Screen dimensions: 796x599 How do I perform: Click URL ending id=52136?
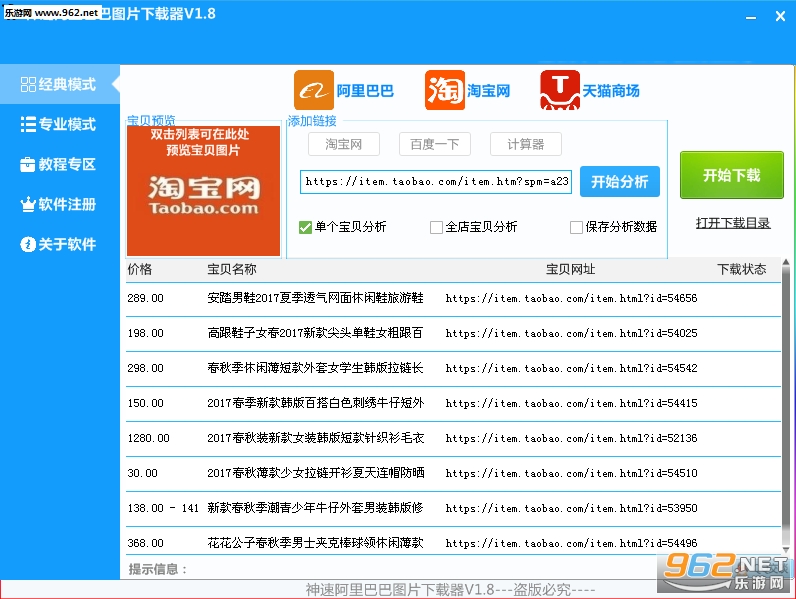pyautogui.click(x=572, y=439)
